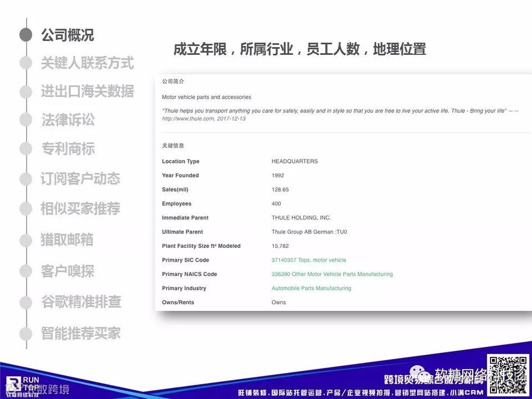Click Thule Group AB German :TU0 value
This screenshot has width=532, height=399.
309,232
